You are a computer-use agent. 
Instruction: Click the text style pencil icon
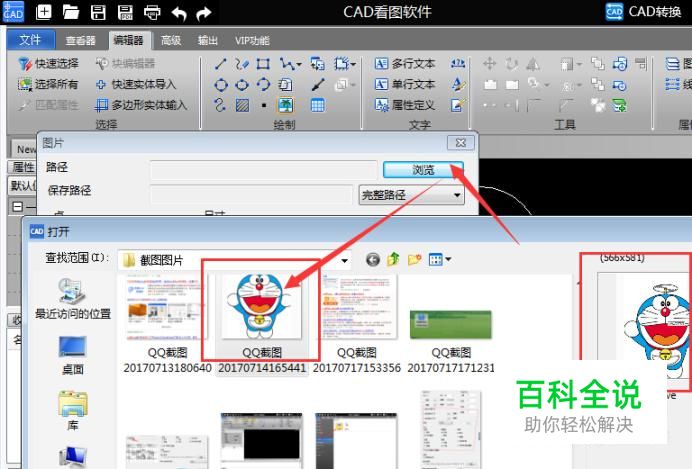tap(458, 84)
